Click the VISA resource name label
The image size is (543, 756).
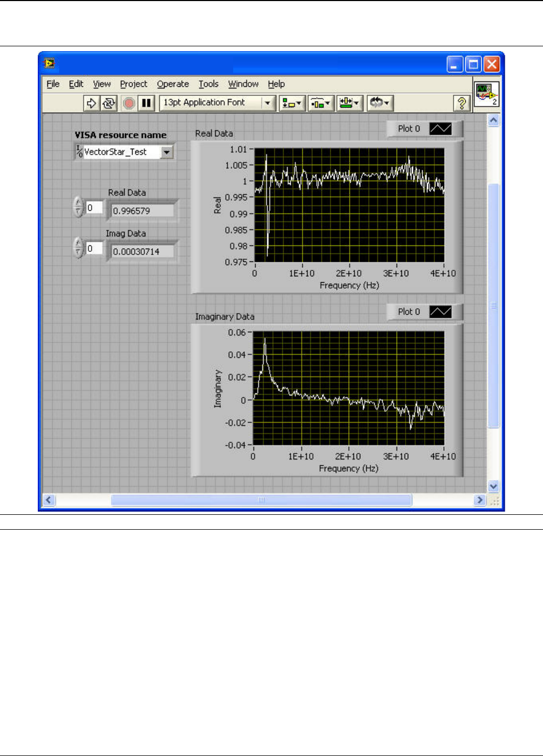(121, 135)
